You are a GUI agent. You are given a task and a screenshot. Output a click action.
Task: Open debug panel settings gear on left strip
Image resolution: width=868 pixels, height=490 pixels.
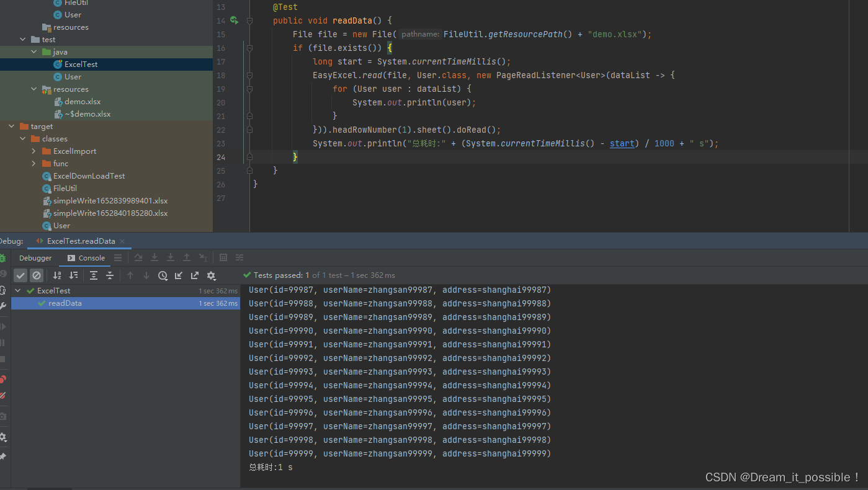tap(3, 437)
